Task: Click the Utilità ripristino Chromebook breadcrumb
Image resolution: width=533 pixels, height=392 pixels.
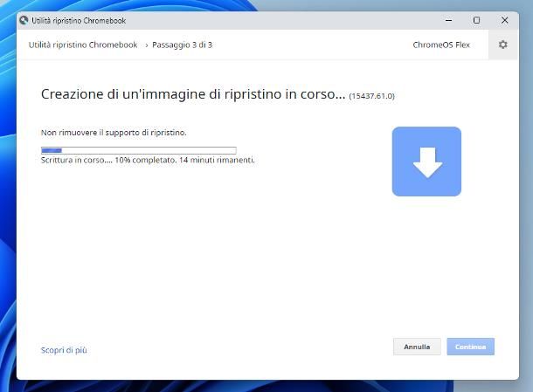Action: click(x=83, y=45)
